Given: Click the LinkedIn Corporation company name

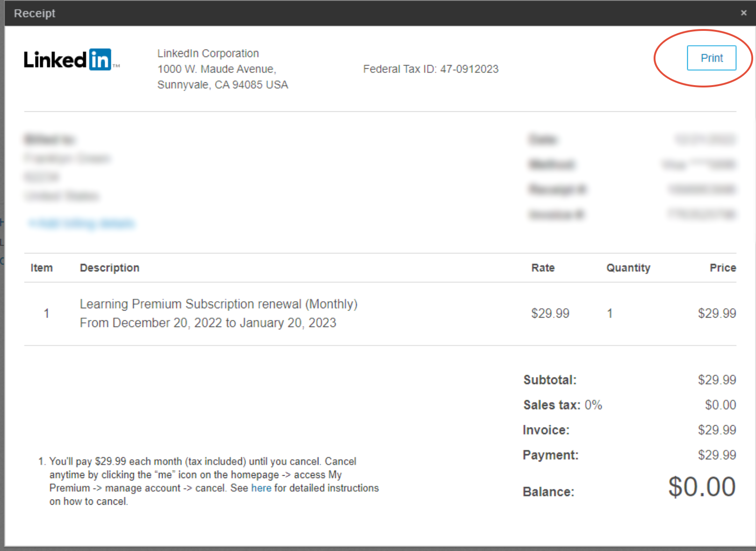Looking at the screenshot, I should pos(208,53).
